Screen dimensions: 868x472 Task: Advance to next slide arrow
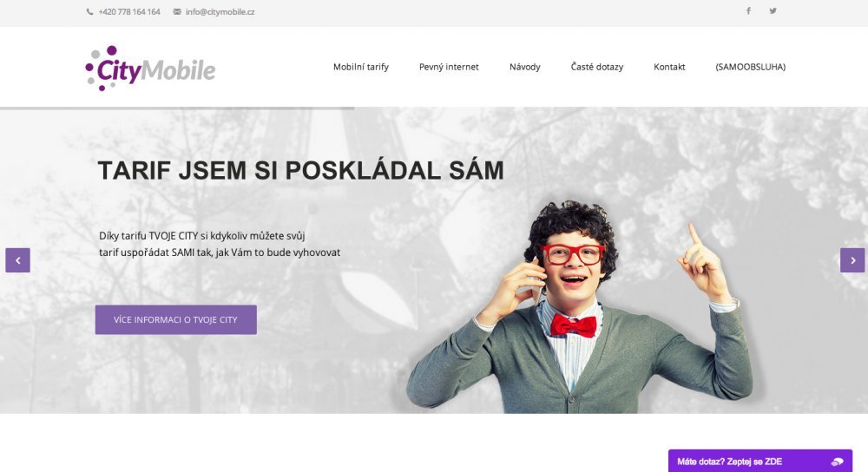pos(852,260)
